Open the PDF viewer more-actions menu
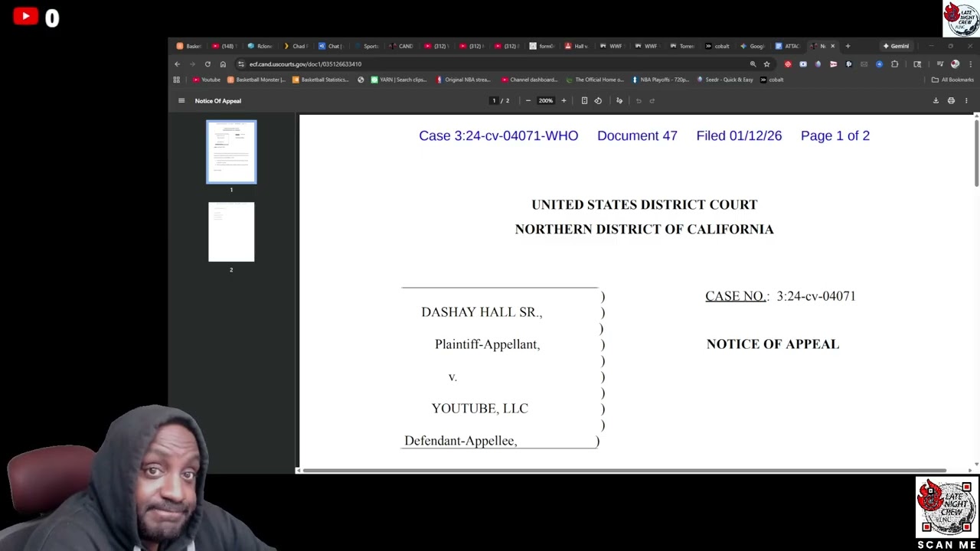Image resolution: width=980 pixels, height=551 pixels. coord(966,101)
